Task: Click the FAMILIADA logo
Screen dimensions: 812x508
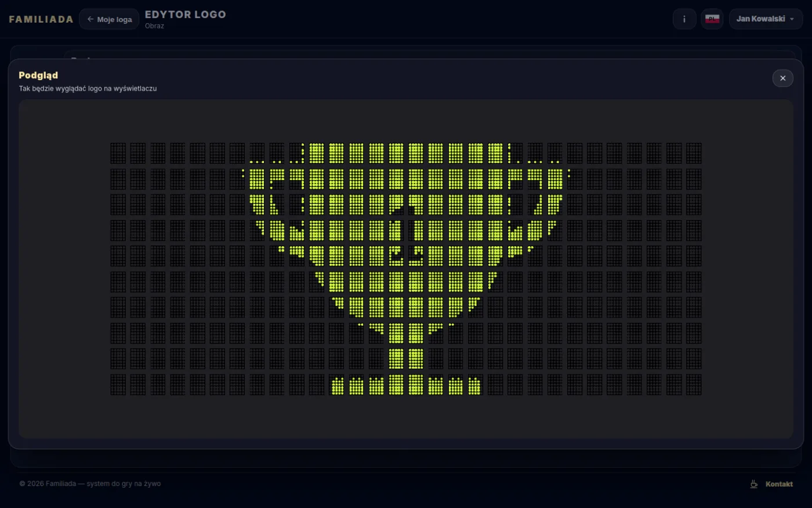Action: [x=41, y=19]
